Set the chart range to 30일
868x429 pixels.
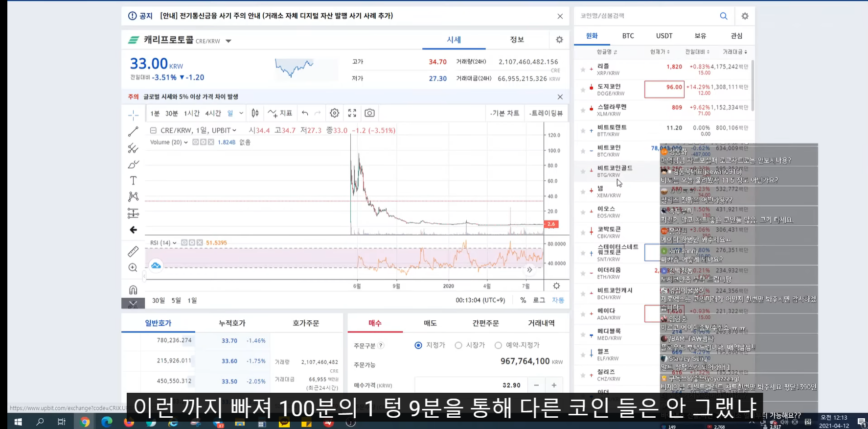click(159, 300)
